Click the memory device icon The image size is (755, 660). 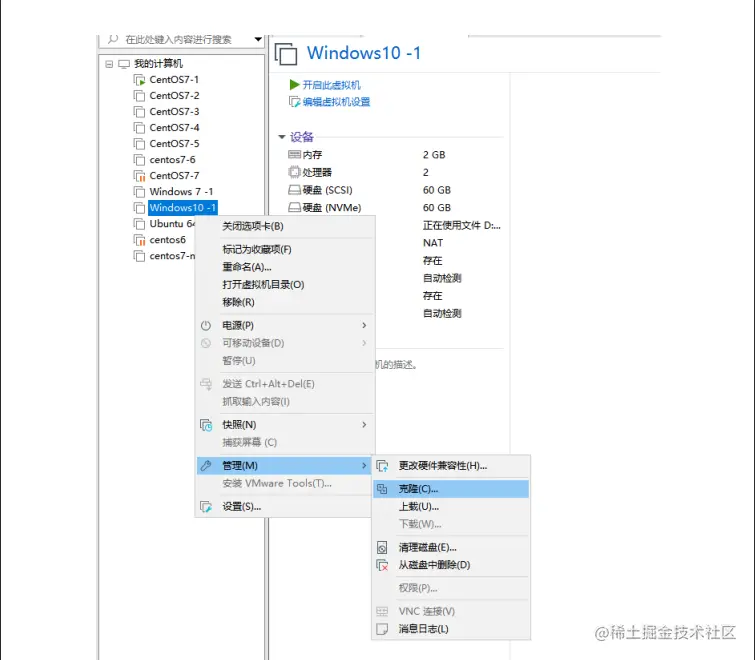[x=294, y=155]
